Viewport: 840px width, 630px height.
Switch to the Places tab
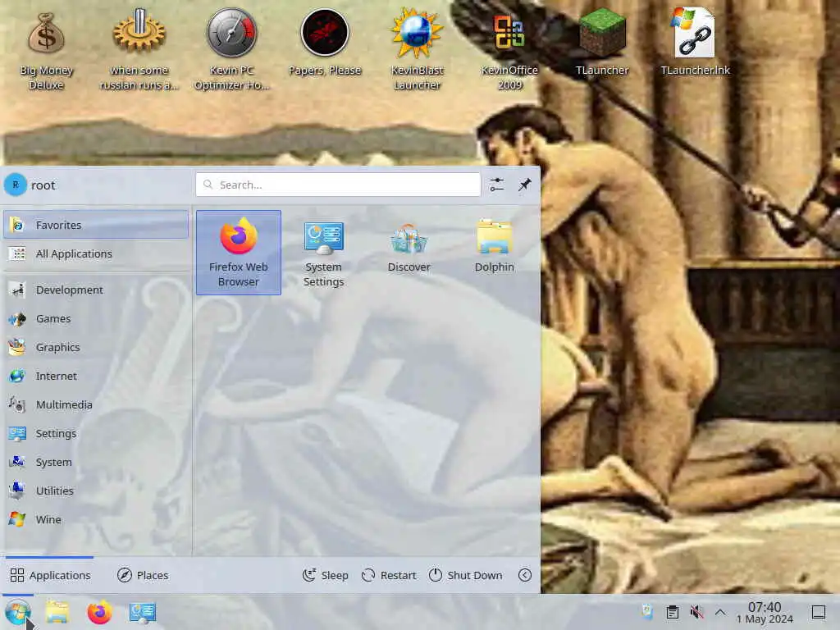pos(143,575)
